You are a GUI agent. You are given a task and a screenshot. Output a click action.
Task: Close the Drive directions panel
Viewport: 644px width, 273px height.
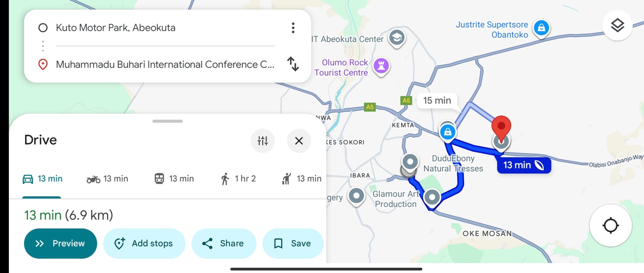click(299, 141)
